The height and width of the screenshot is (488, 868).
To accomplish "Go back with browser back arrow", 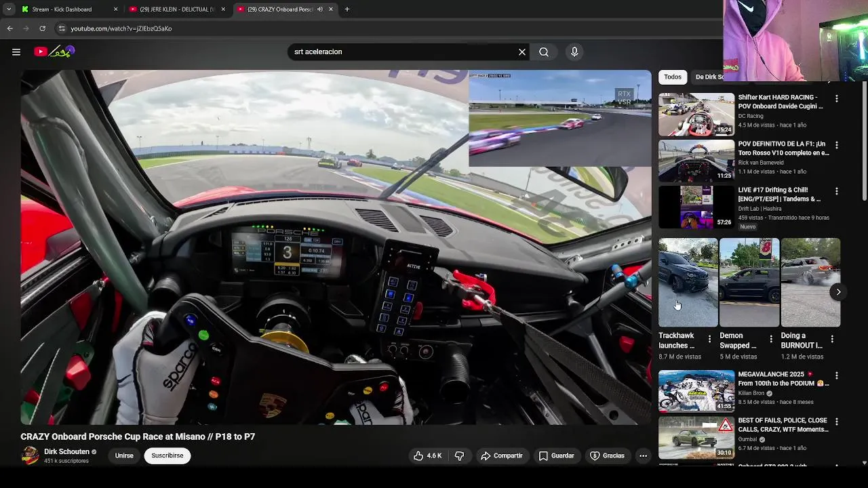I will coord(9,28).
